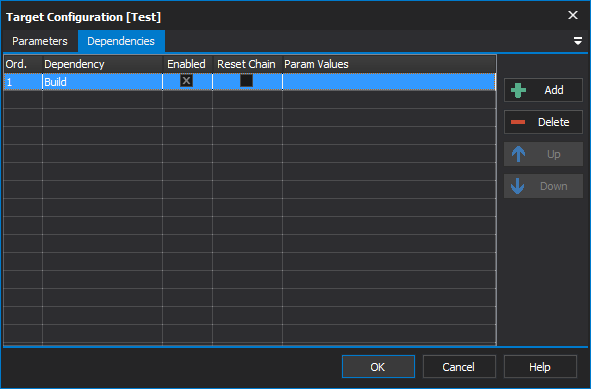Image resolution: width=591 pixels, height=389 pixels.
Task: Toggle the Enabled checkbox for Build
Action: coord(186,81)
